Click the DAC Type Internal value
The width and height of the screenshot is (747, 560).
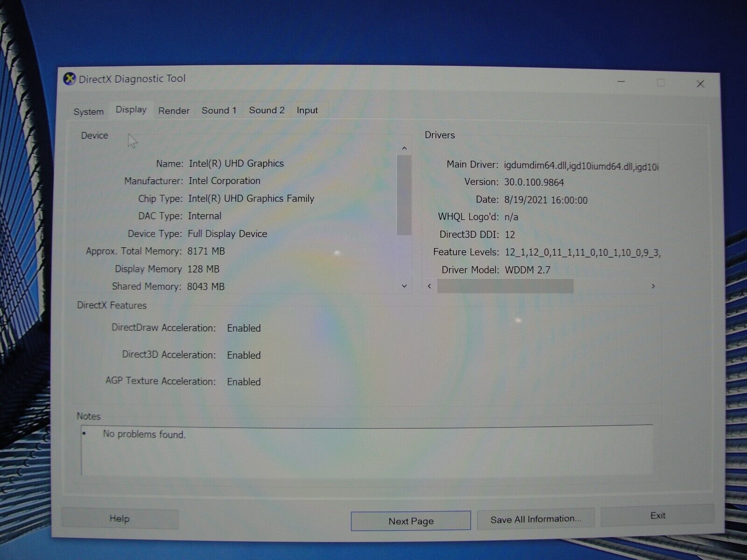(x=204, y=216)
